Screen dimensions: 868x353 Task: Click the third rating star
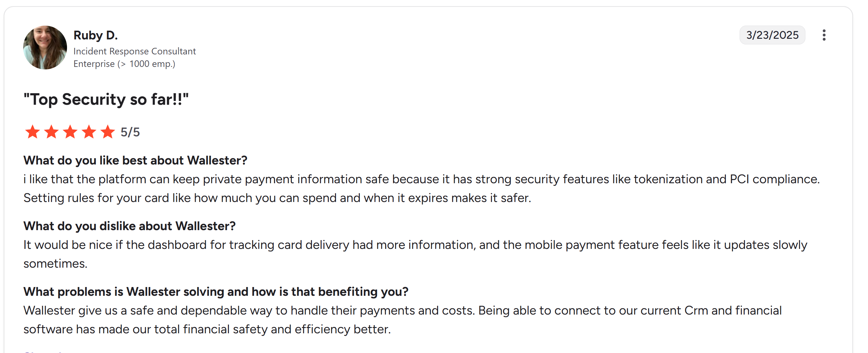[70, 132]
